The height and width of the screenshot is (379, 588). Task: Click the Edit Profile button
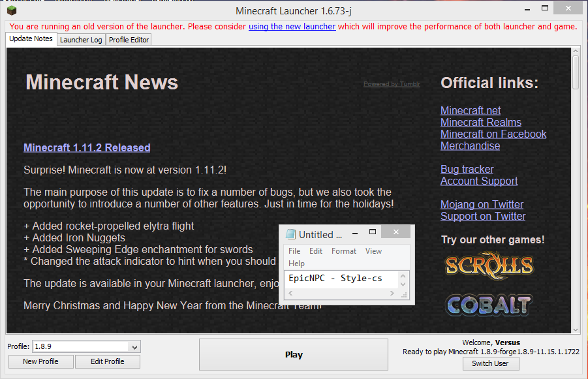pos(108,361)
